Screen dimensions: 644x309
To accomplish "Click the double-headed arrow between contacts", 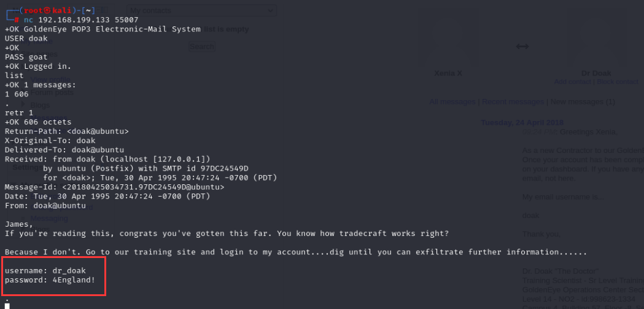I will [522, 47].
